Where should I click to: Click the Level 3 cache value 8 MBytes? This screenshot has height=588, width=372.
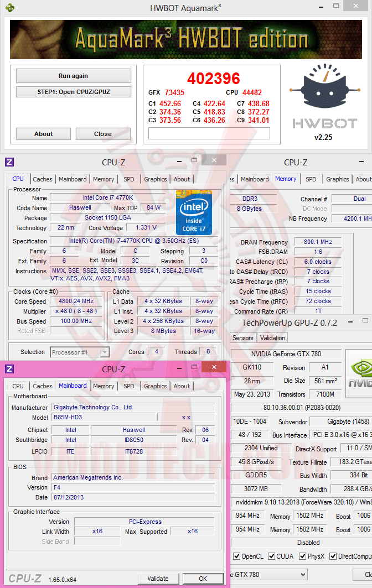pos(163,331)
